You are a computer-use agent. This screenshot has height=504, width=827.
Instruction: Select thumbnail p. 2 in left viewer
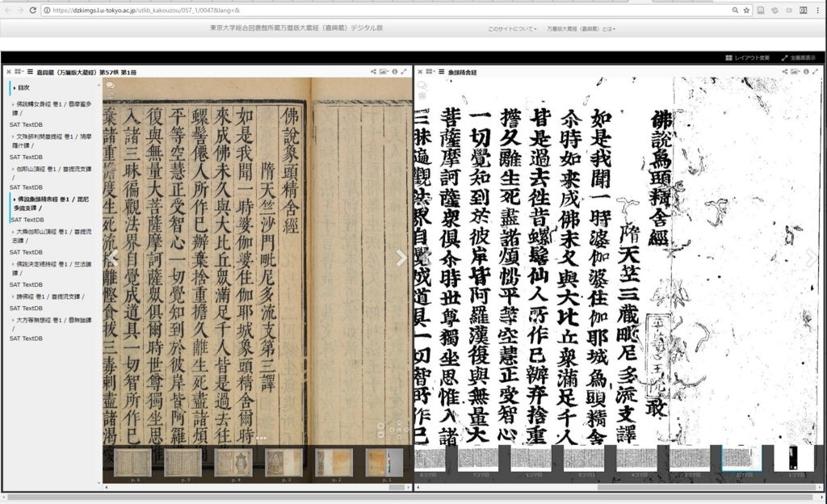(x=334, y=463)
